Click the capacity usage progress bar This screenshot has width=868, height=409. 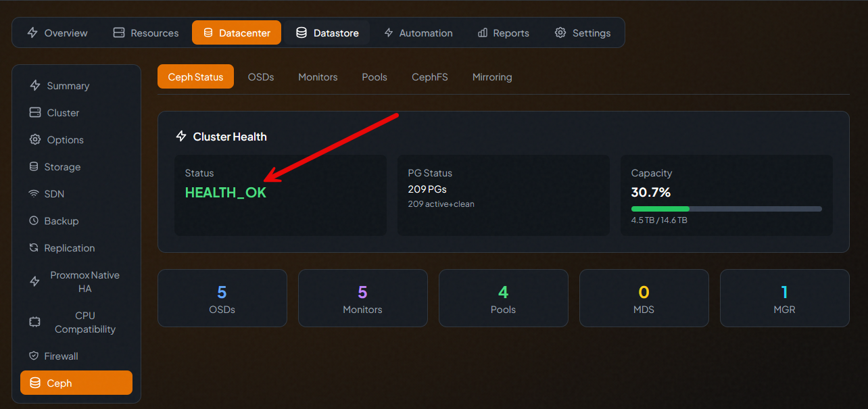click(x=727, y=209)
